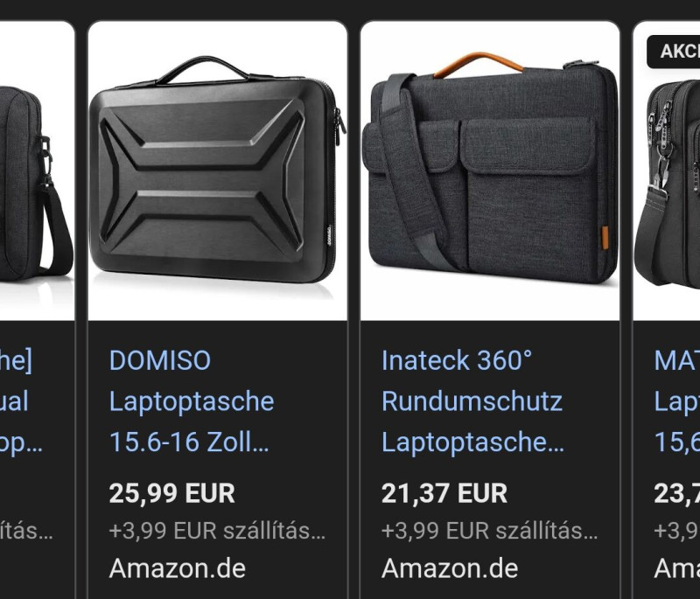Viewport: 700px width, 599px height.
Task: Click the 21,37 EUR price
Action: click(444, 493)
